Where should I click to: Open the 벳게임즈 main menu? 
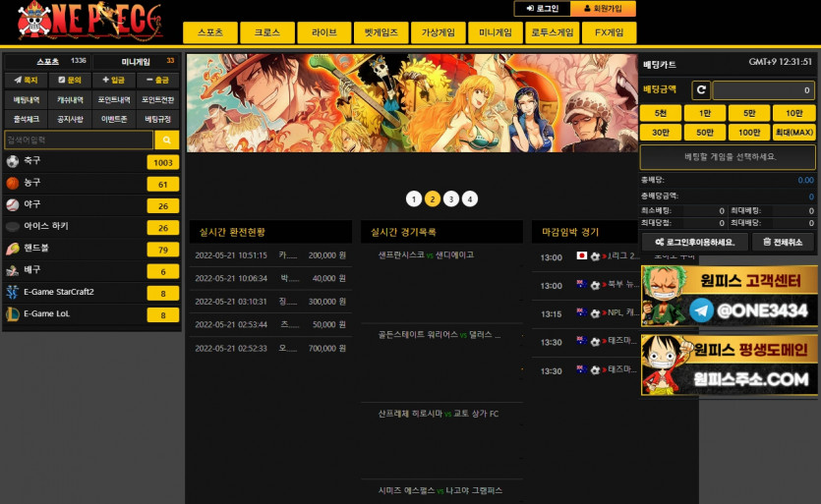coord(381,32)
